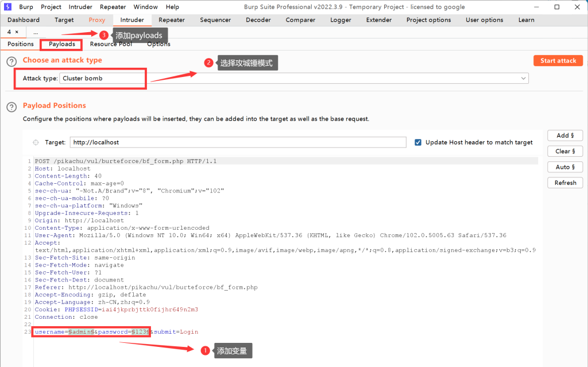Screen dimensions: 588x367
Task: Open the Options sub-tab
Action: [x=158, y=44]
